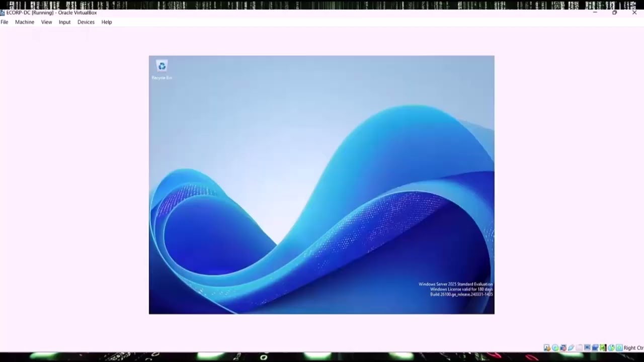Click the VirtualBox title bar app icon

[3, 13]
